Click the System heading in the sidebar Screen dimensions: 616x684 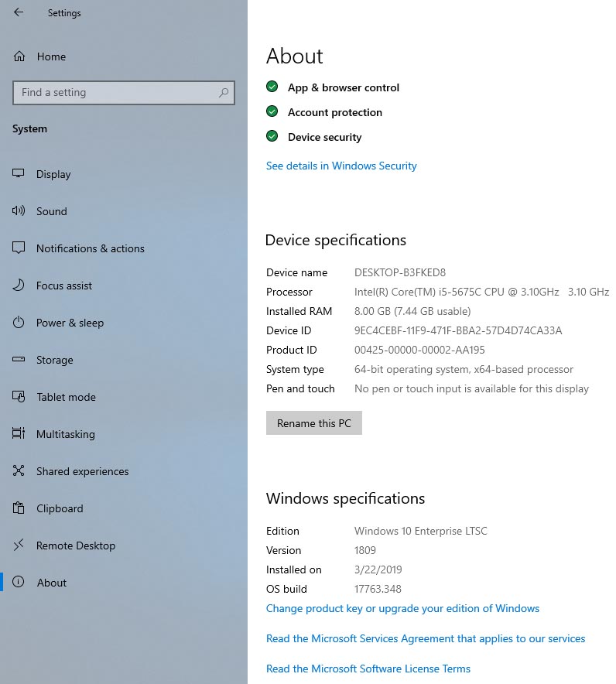click(29, 129)
